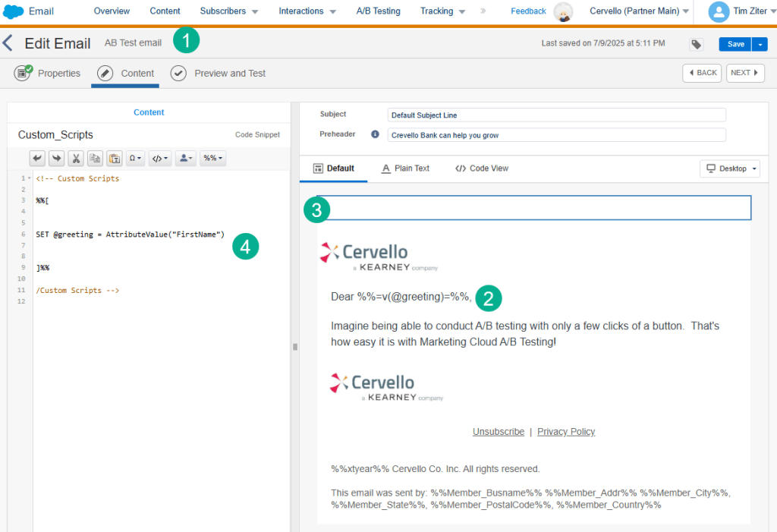Viewport: 777px width, 532px height.
Task: Click the NEXT button
Action: point(744,73)
